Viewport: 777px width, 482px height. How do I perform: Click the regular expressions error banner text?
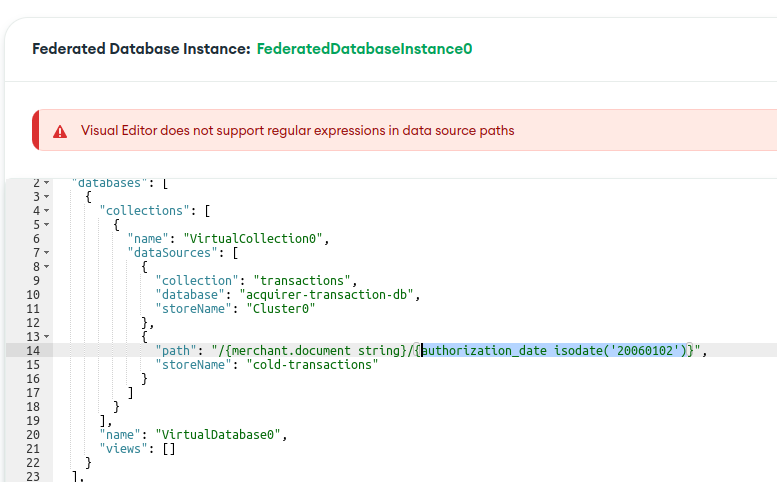click(297, 130)
